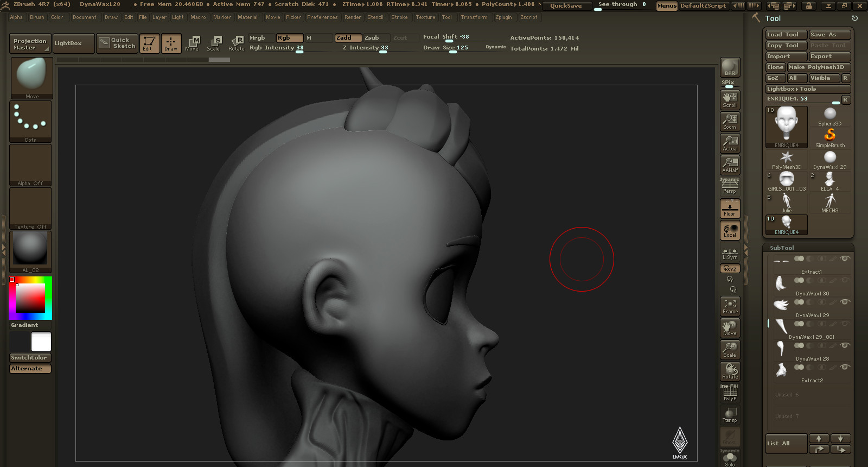Toggle the Floor grid icon
This screenshot has height=467, width=868.
(730, 209)
